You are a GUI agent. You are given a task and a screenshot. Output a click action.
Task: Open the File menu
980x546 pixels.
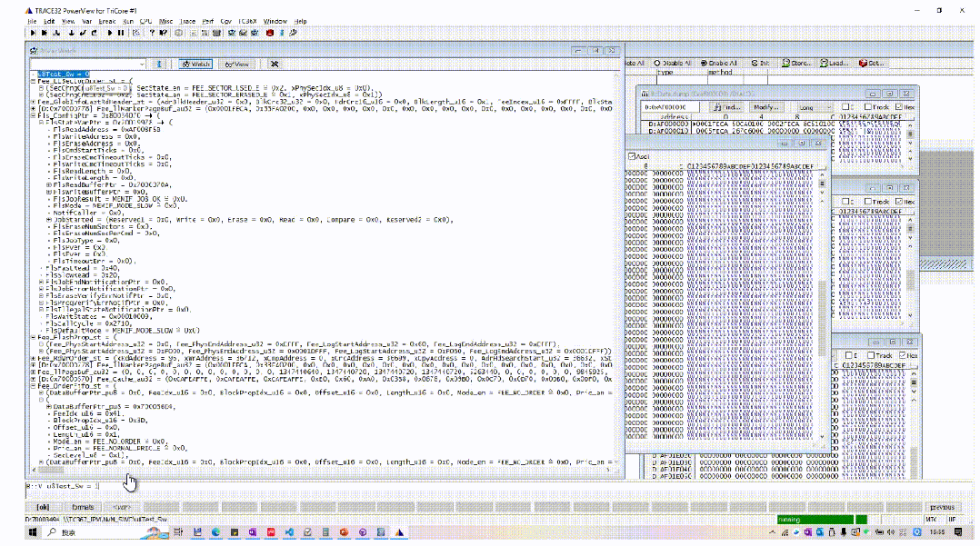pos(32,21)
